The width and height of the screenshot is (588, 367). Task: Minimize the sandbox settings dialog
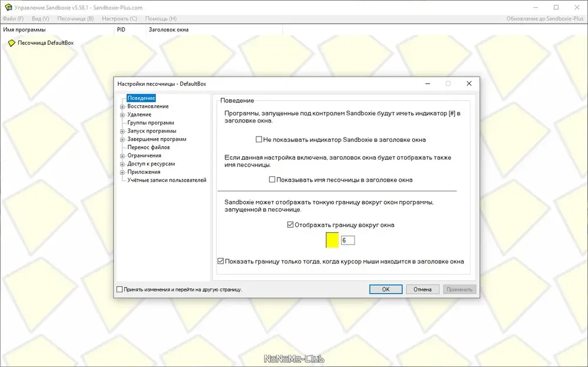coord(427,84)
